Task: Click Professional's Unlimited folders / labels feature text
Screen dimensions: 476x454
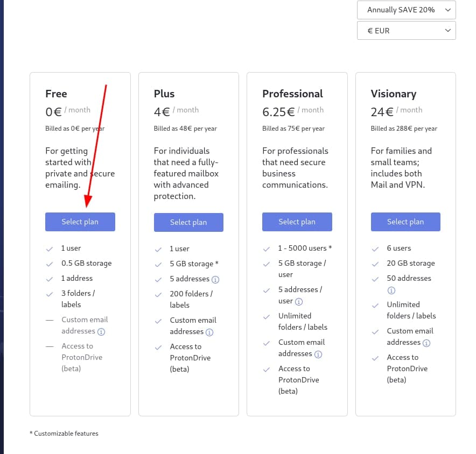Action: (303, 321)
